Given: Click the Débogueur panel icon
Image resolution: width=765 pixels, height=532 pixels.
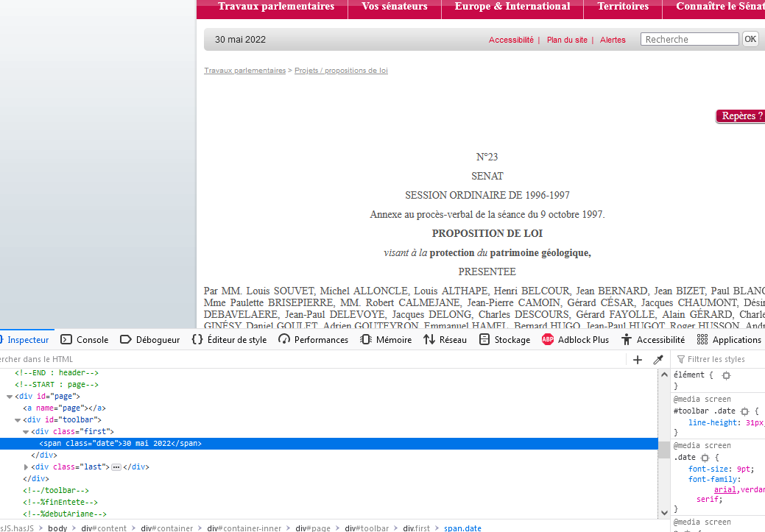Looking at the screenshot, I should click(x=125, y=340).
